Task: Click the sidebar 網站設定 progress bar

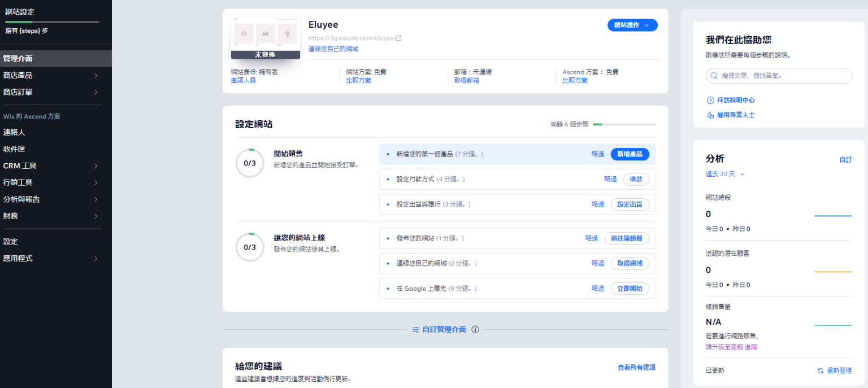Action: pyautogui.click(x=52, y=22)
